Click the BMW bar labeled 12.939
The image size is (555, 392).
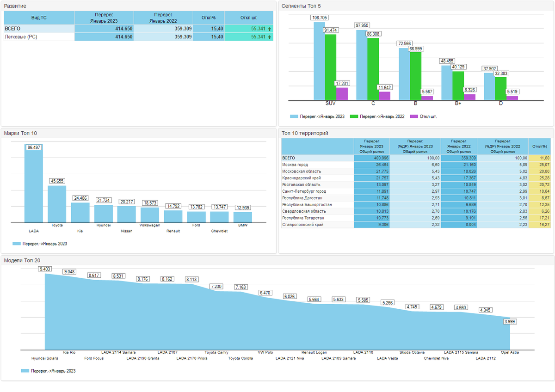click(x=243, y=217)
